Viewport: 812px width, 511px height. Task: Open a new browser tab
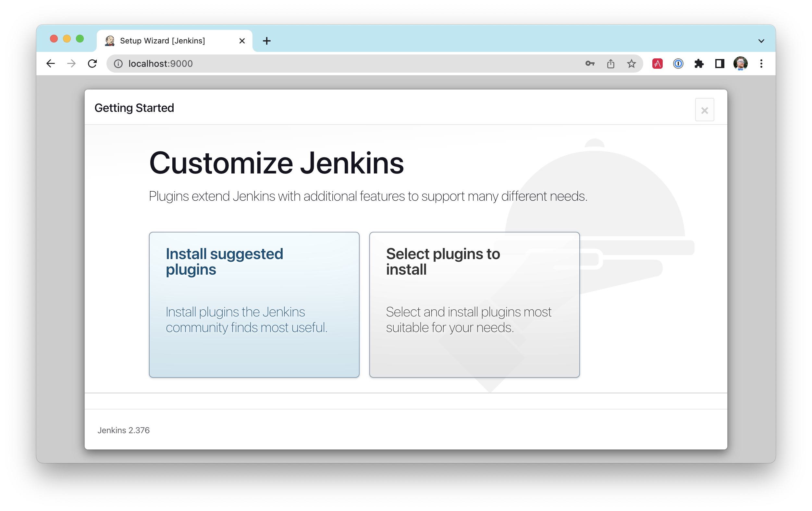click(266, 41)
